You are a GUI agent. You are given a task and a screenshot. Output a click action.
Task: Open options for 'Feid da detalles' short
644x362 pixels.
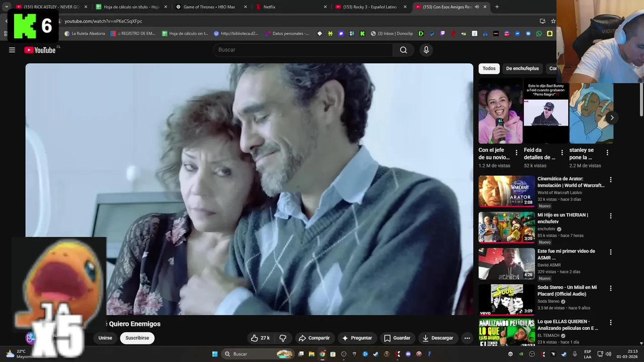(561, 152)
